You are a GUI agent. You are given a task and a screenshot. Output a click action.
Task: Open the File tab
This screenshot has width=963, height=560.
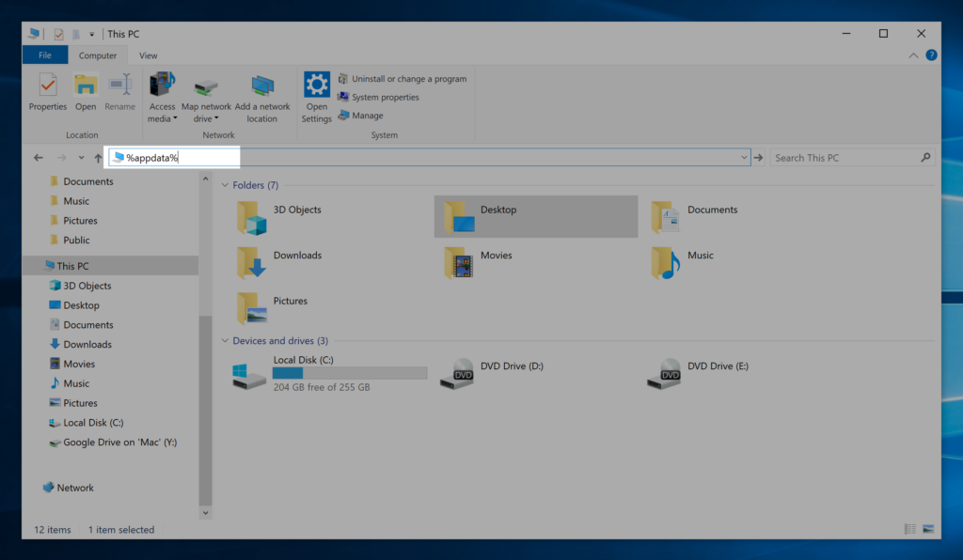coord(45,55)
